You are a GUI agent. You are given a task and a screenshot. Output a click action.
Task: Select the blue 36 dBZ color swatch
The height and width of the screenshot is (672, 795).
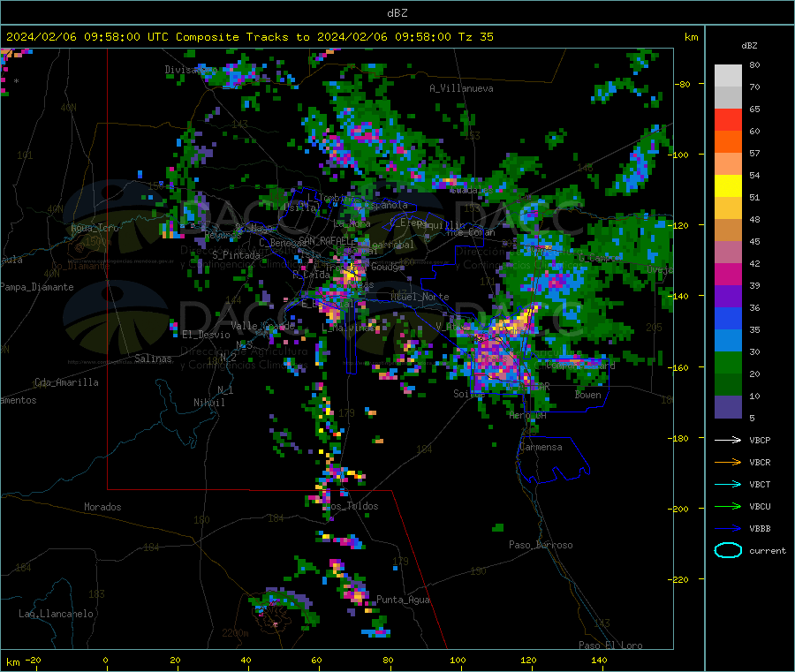click(728, 318)
